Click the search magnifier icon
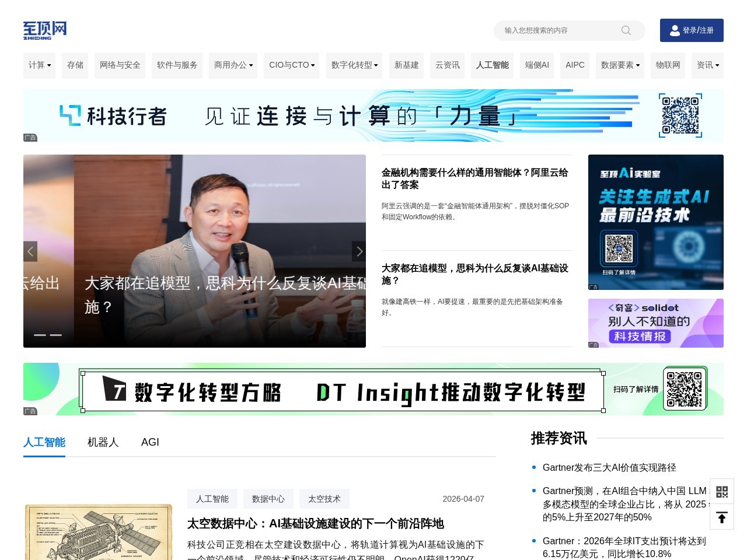Screen dimensions: 747x560 tap(626, 30)
